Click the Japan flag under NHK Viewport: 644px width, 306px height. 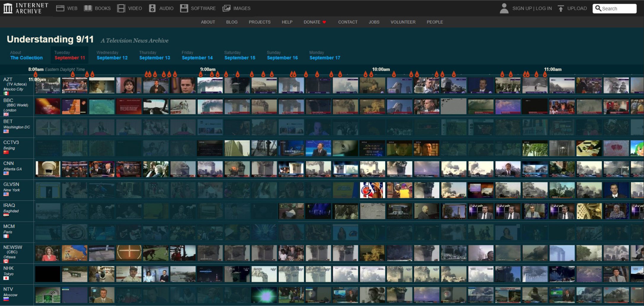click(x=6, y=278)
